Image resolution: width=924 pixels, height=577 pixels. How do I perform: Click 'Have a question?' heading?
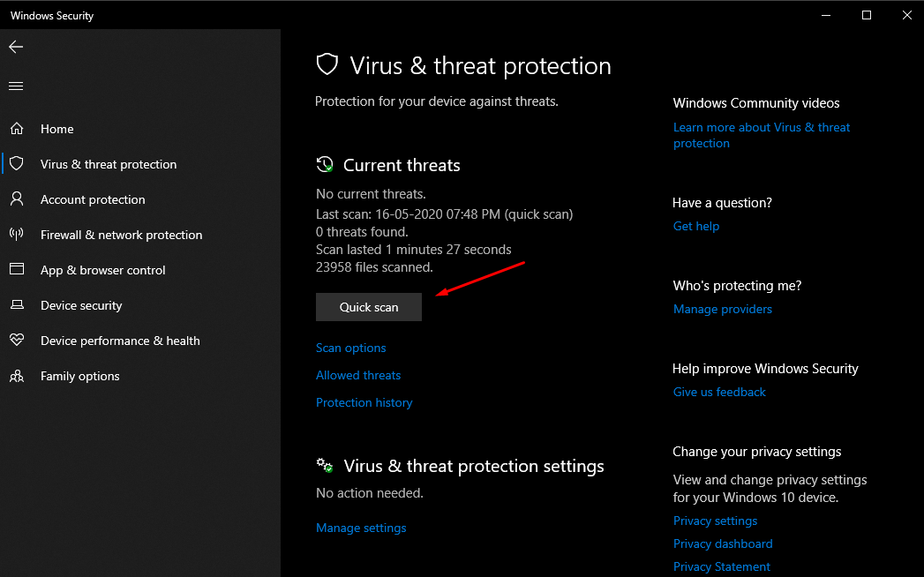coord(722,203)
